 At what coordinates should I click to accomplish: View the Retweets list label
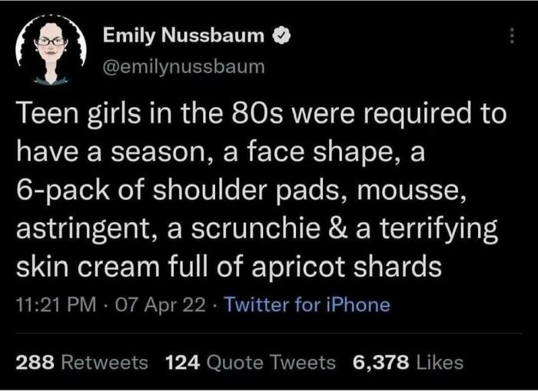(104, 361)
